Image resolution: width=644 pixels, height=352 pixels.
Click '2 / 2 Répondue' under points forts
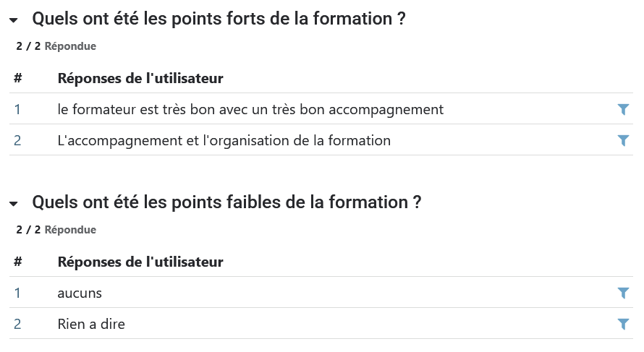click(56, 46)
